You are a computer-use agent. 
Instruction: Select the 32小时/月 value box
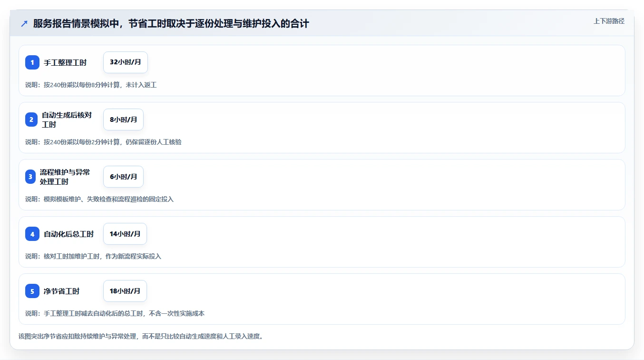(x=126, y=62)
